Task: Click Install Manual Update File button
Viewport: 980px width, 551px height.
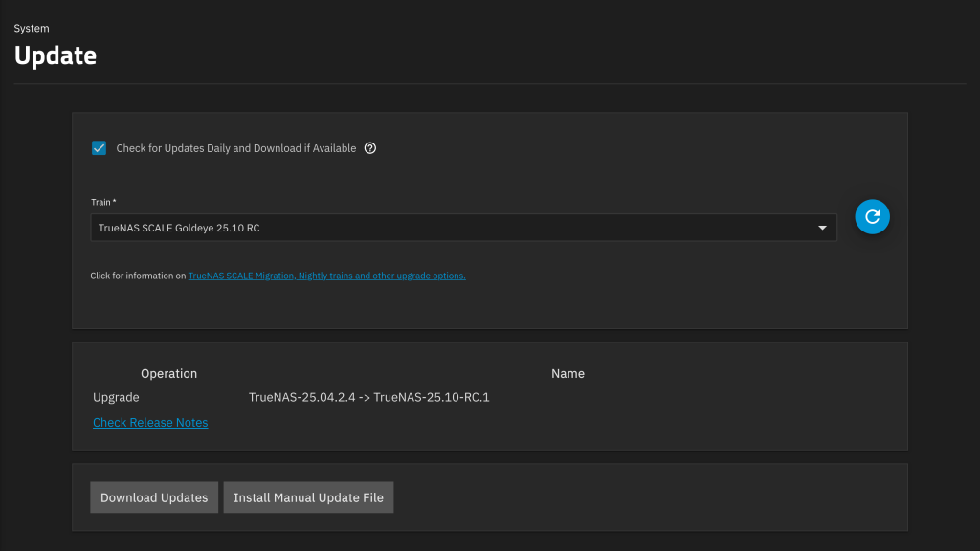Action: coord(308,497)
